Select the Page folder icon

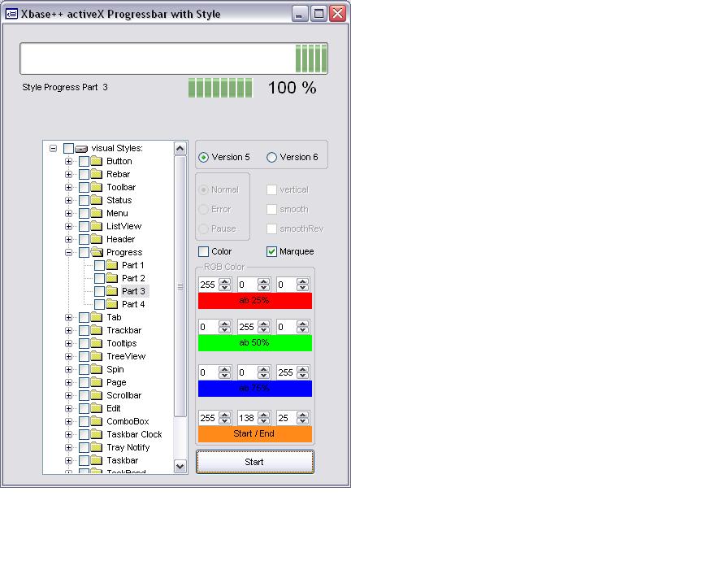point(97,382)
